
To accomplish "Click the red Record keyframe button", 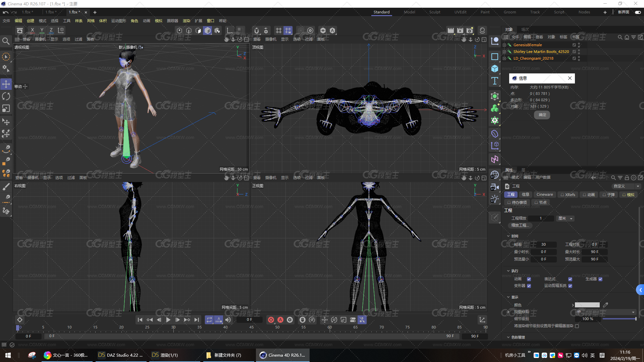I will (271, 320).
